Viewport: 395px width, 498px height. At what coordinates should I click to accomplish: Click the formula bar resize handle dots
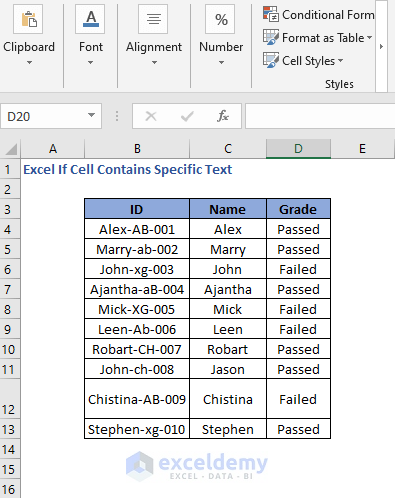(x=117, y=116)
